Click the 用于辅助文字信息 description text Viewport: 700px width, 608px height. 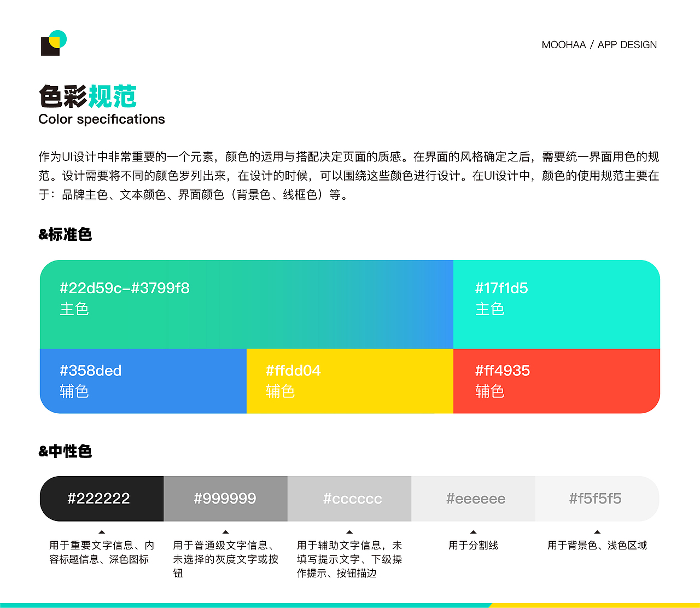tap(349, 559)
